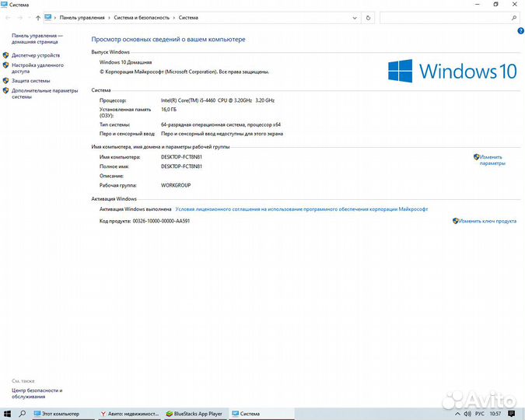Image resolution: width=525 pixels, height=420 pixels.
Task: Click the back arrow in navigation bar
Action: (x=8, y=18)
